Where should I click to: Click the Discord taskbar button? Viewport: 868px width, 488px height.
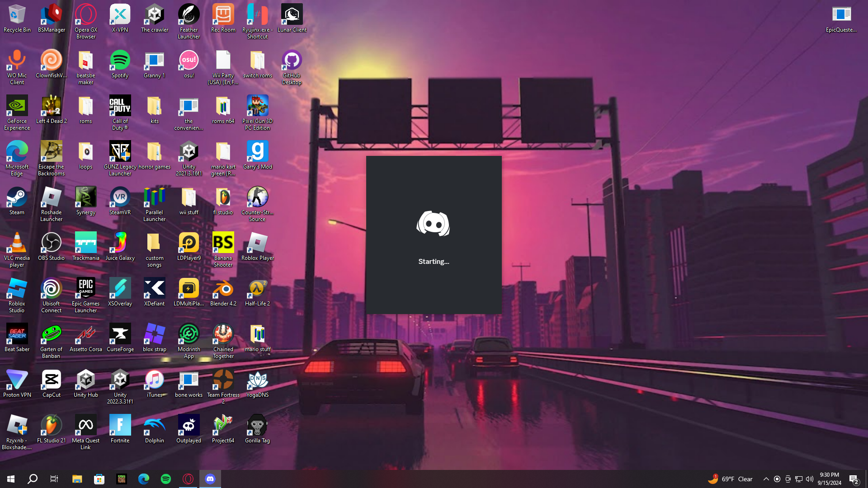pos(210,479)
